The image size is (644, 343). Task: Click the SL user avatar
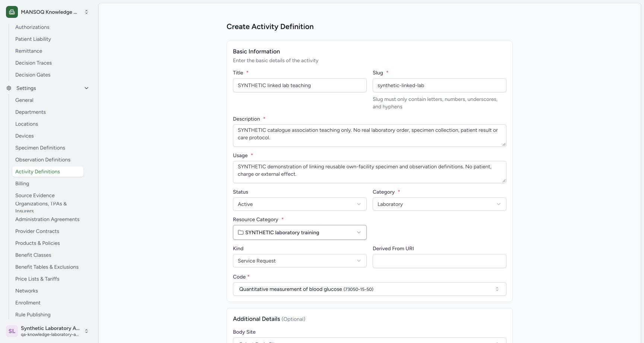12,331
